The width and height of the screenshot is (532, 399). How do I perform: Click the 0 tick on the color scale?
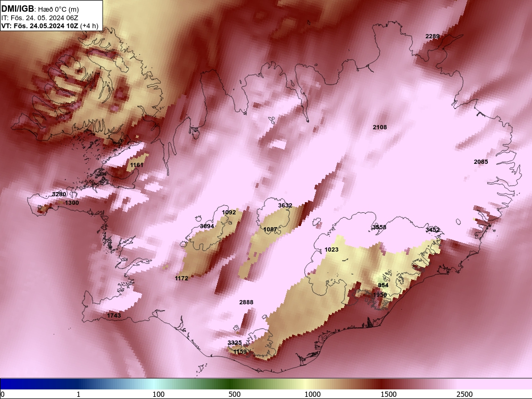pyautogui.click(x=3, y=394)
